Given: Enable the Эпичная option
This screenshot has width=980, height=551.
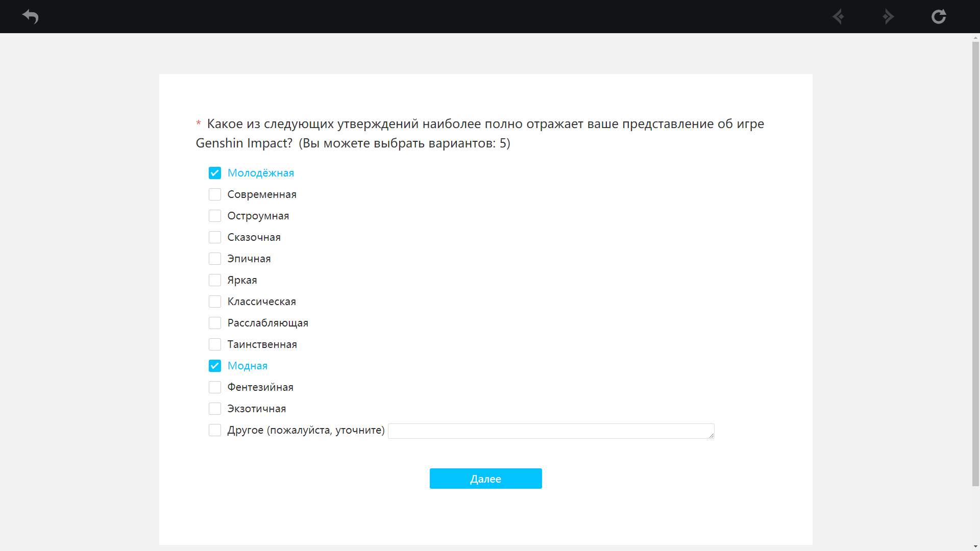Looking at the screenshot, I should tap(215, 259).
